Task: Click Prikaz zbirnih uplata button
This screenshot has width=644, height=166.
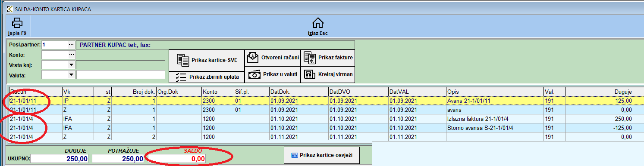Action: (x=206, y=77)
